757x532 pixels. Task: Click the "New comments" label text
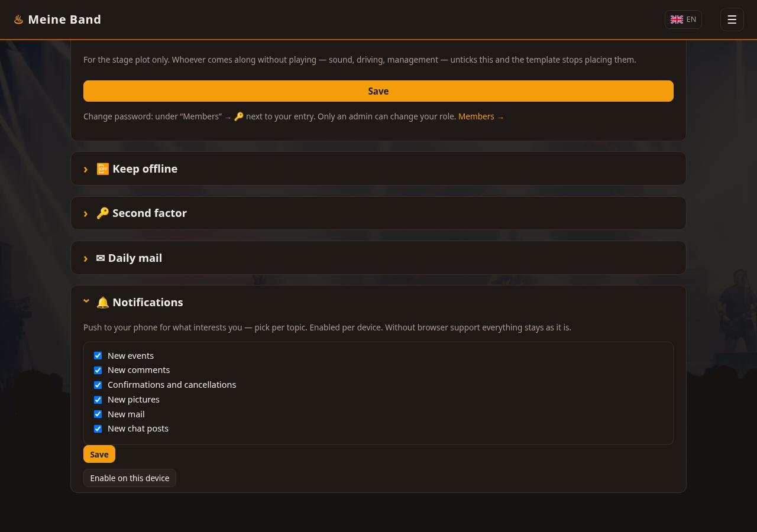click(138, 370)
